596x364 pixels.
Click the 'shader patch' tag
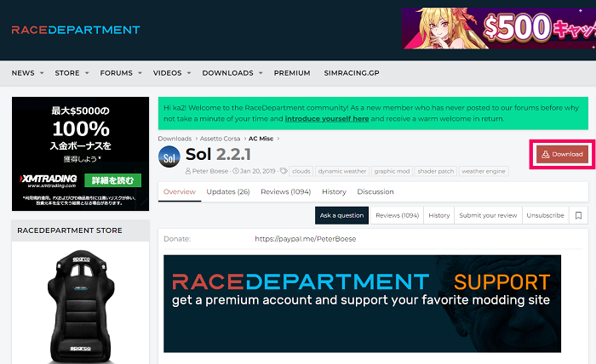436,171
